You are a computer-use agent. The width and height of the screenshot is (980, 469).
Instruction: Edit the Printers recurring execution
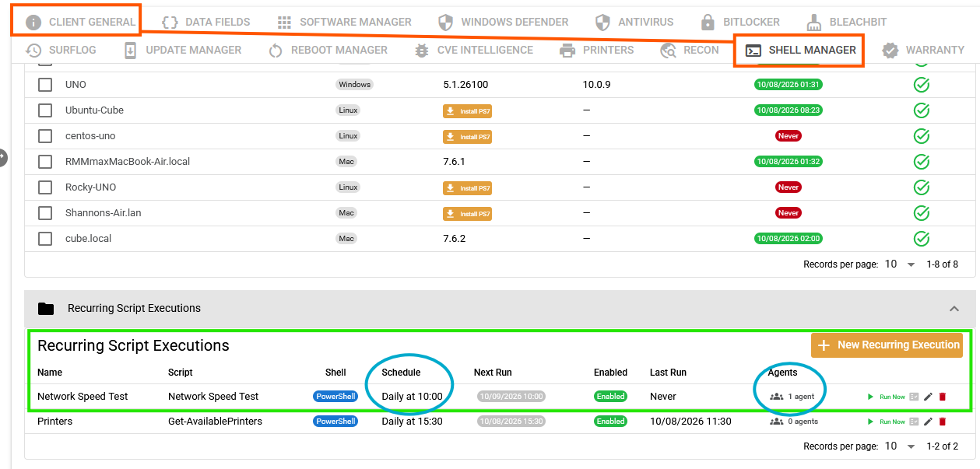point(929,422)
